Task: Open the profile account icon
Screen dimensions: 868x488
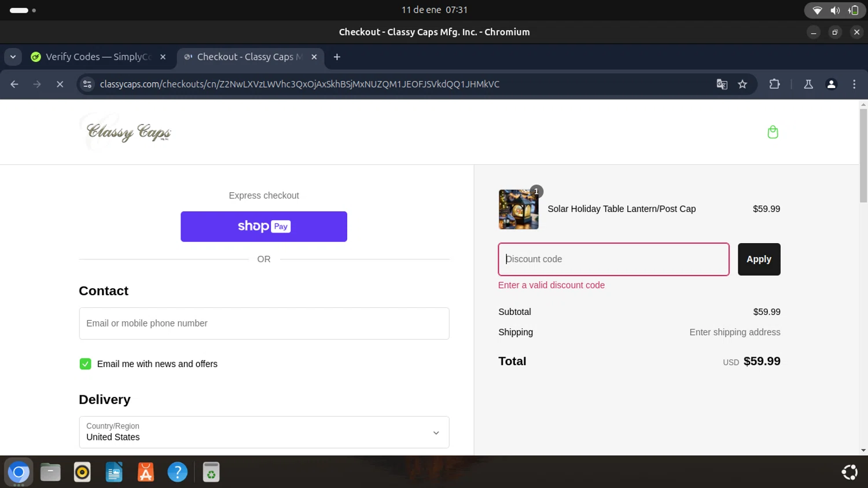Action: click(832, 85)
